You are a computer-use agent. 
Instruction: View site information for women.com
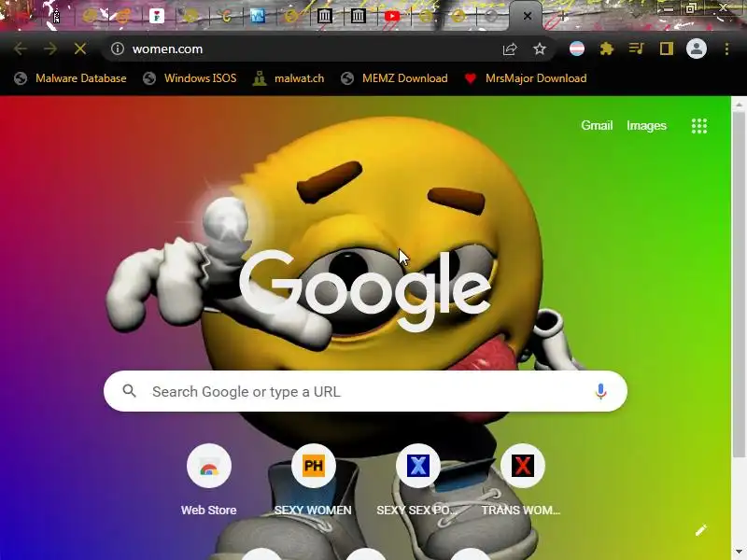point(118,49)
